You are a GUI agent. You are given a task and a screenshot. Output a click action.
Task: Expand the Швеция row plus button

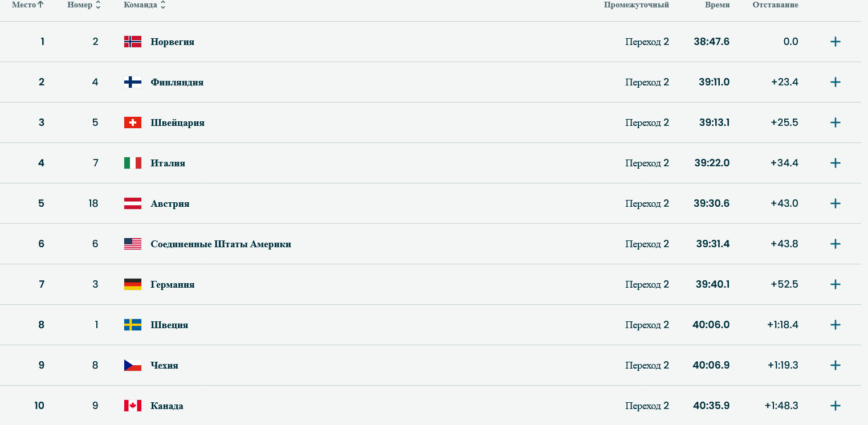tap(835, 325)
